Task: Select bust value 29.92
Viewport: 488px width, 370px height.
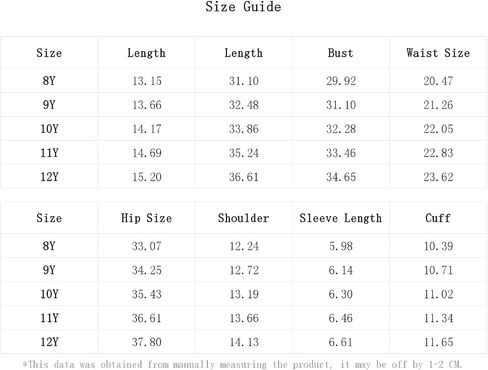Action: [x=341, y=81]
